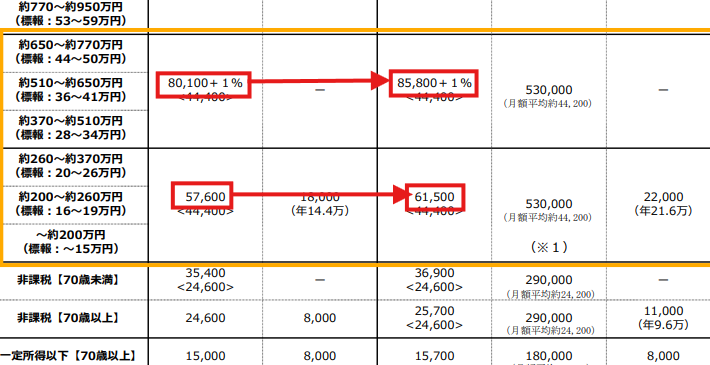Click the 80,100+1% value
The image size is (710, 365).
205,83
